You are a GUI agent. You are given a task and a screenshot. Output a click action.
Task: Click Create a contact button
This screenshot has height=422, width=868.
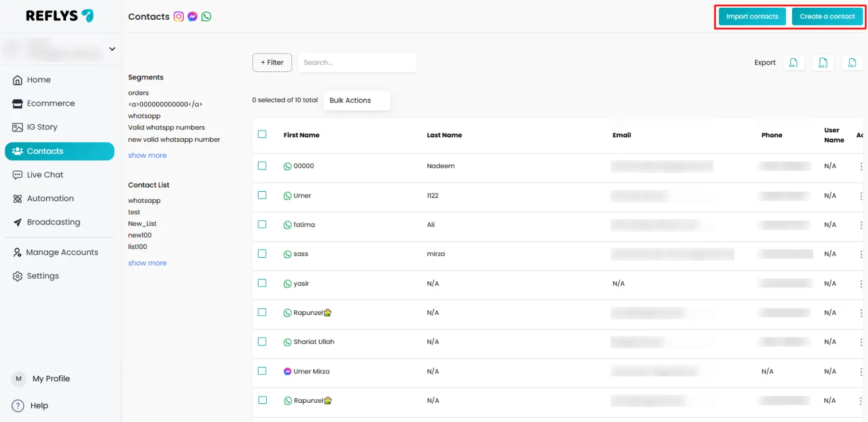(827, 16)
